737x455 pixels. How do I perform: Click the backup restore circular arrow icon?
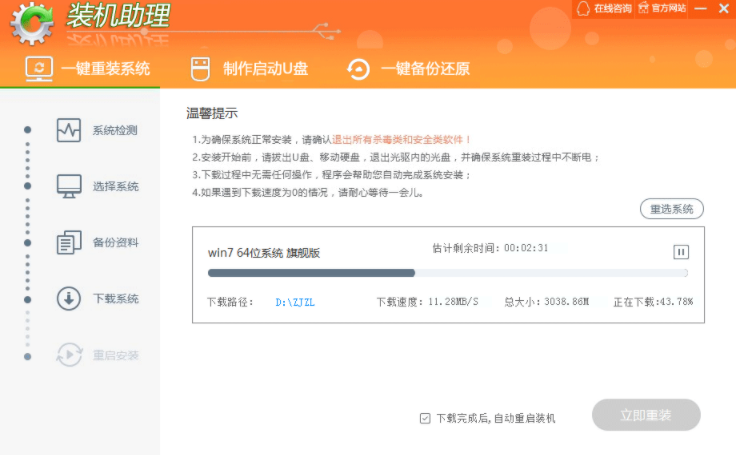tap(359, 69)
